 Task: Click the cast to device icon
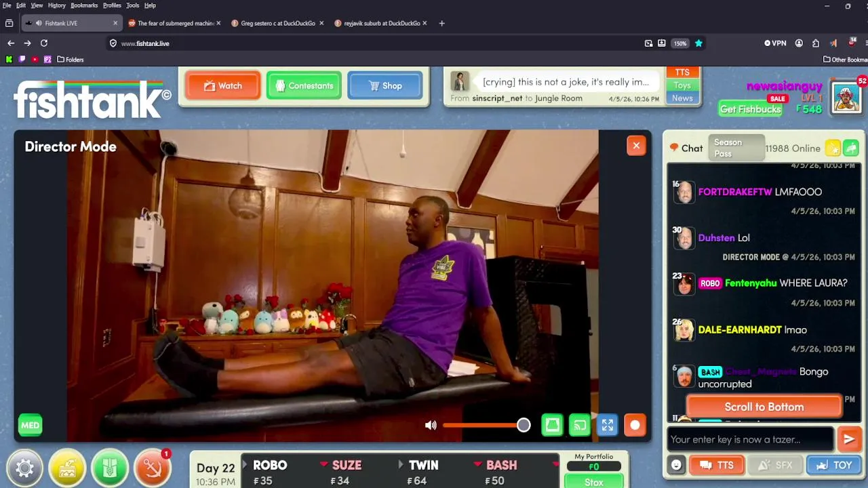pyautogui.click(x=580, y=425)
